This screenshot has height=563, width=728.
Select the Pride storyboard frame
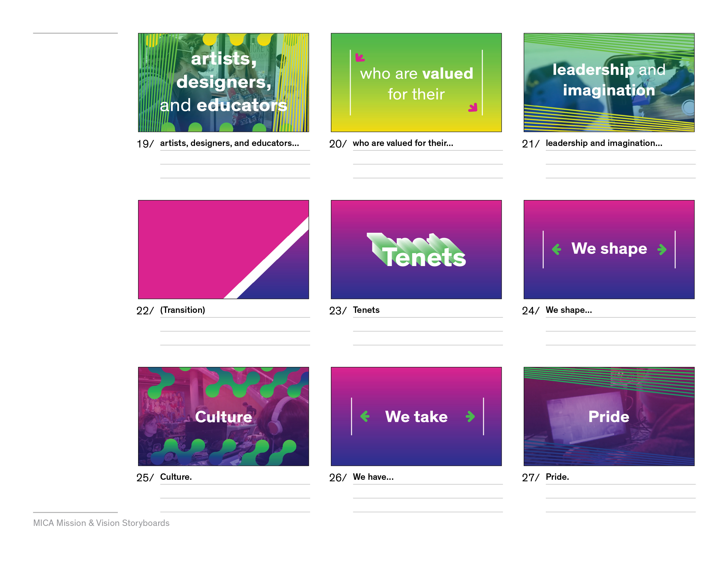pyautogui.click(x=609, y=417)
